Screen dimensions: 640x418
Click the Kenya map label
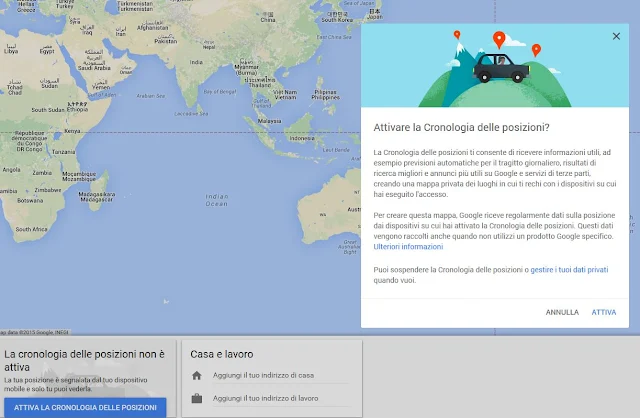point(72,131)
